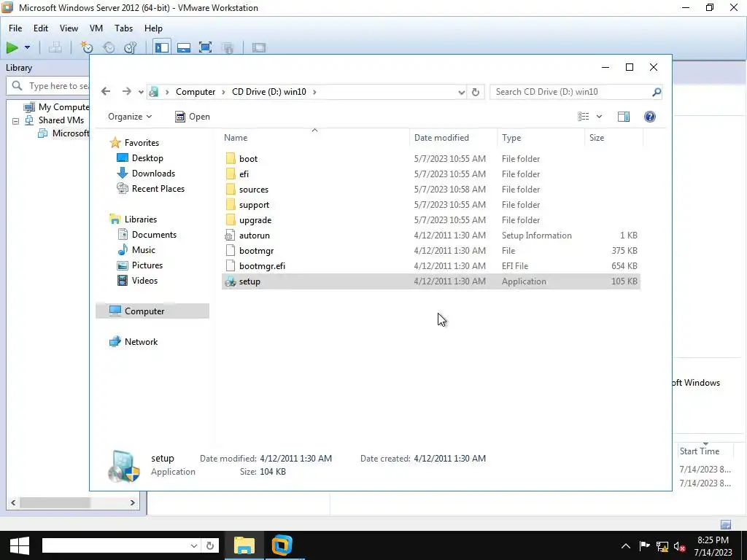Open VMware Edit menu
The width and height of the screenshot is (747, 560).
pos(41,28)
